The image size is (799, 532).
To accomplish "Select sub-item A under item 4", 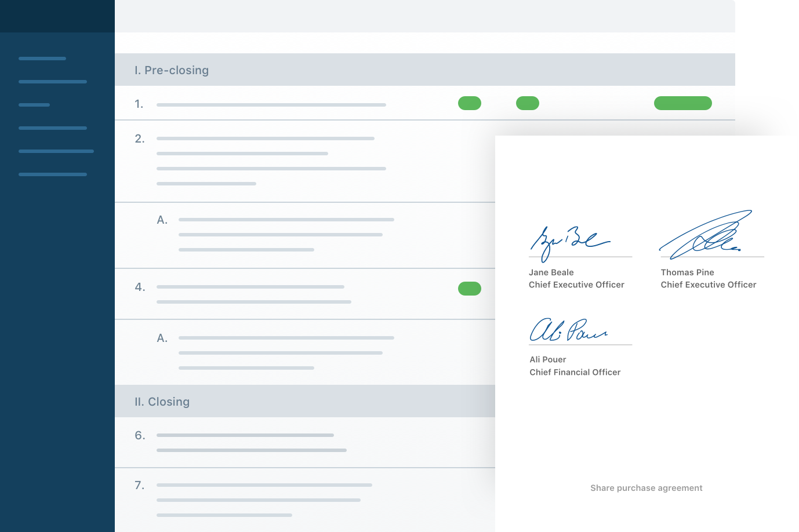I will pos(305,352).
